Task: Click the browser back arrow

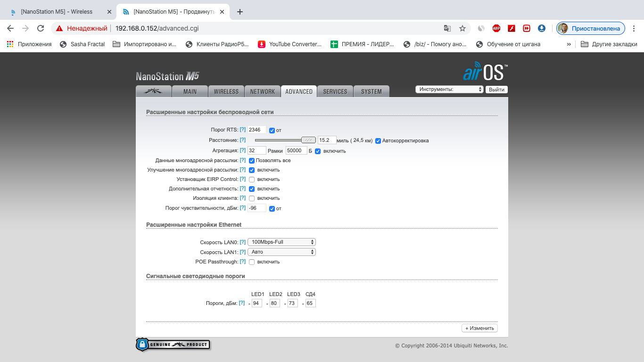Action: 10,28
